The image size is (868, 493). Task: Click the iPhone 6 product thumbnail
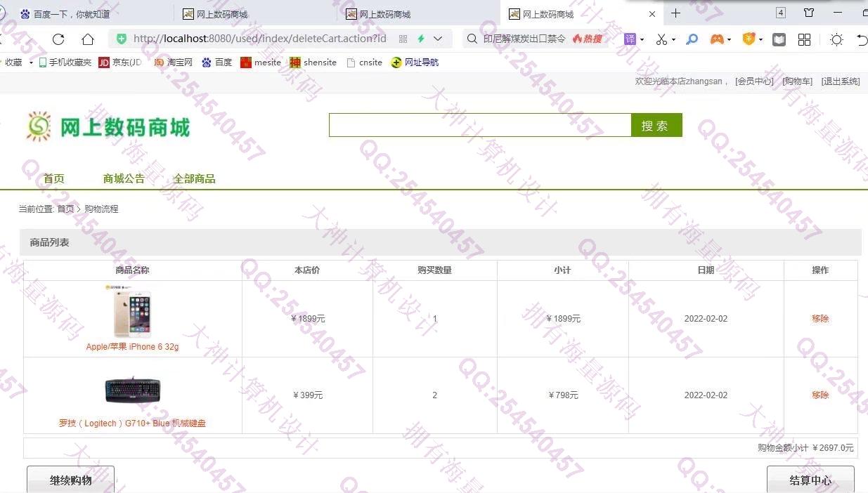132,311
